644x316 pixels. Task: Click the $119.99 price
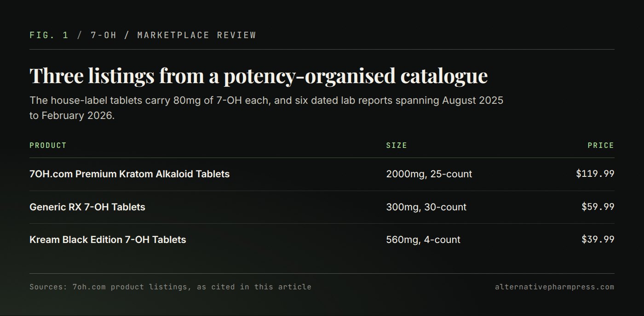pyautogui.click(x=595, y=174)
